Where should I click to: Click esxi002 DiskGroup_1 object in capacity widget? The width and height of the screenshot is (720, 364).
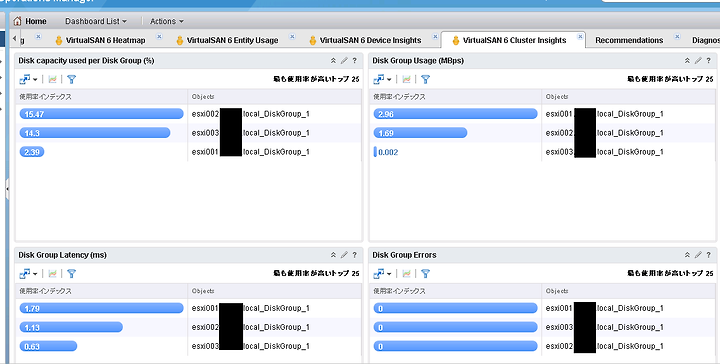point(251,114)
